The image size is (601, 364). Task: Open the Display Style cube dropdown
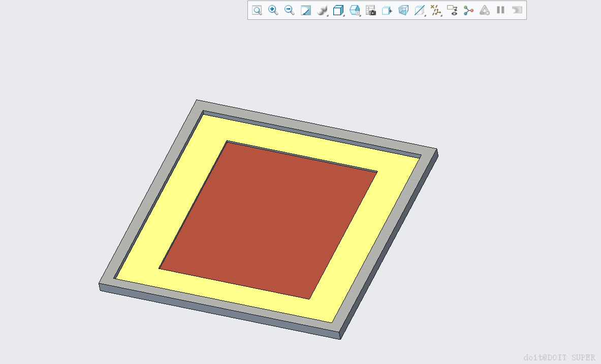click(x=338, y=10)
